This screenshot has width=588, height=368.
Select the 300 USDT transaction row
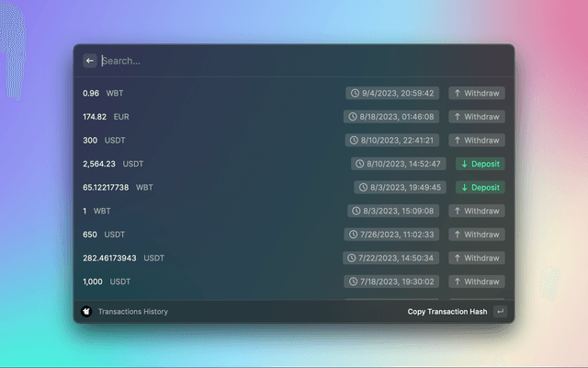pos(211,141)
